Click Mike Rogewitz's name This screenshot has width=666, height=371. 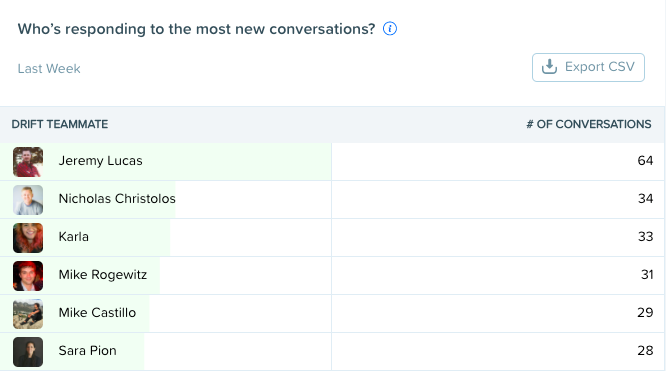103,275
